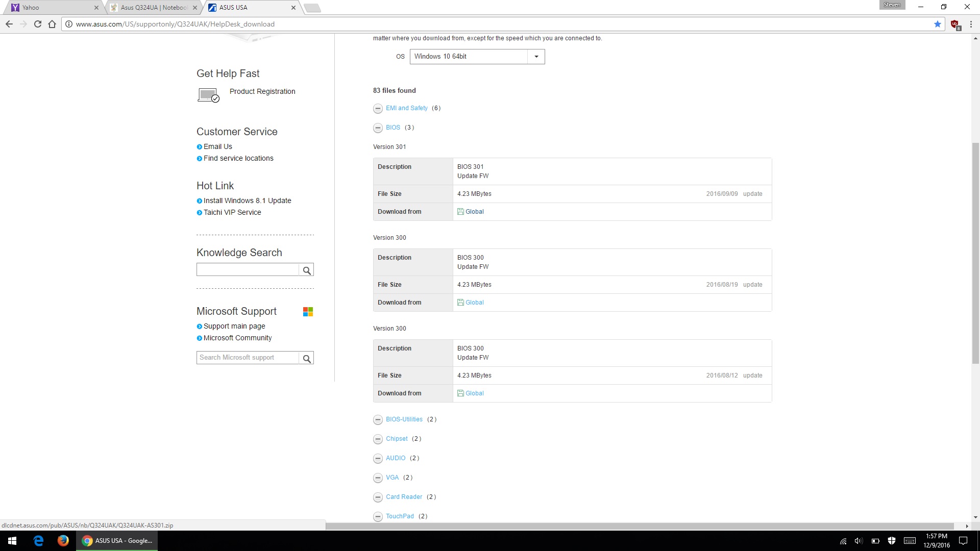Screen dimensions: 980x551
Task: Expand the VGA section
Action: click(378, 478)
